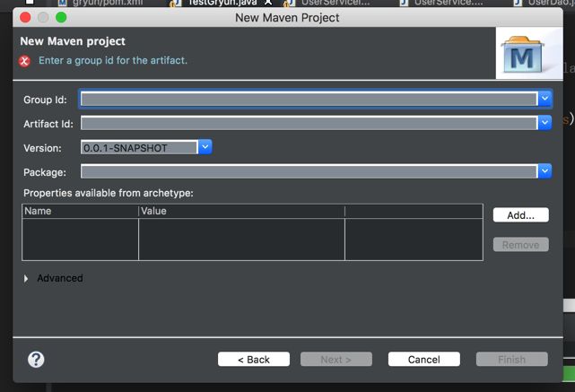Screen dimensions: 575x392
Task: Open the UserServiceI... editor tab
Action: click(328, 3)
